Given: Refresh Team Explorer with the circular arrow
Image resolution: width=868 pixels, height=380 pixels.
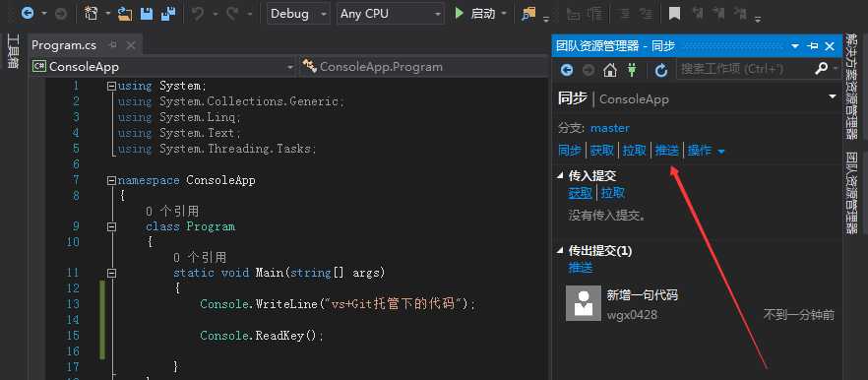Looking at the screenshot, I should [661, 70].
